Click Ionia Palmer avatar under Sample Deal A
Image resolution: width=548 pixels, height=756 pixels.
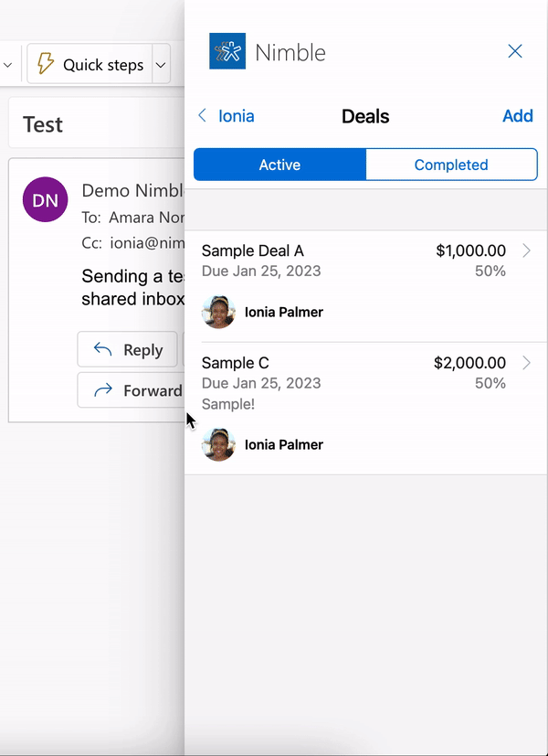218,312
